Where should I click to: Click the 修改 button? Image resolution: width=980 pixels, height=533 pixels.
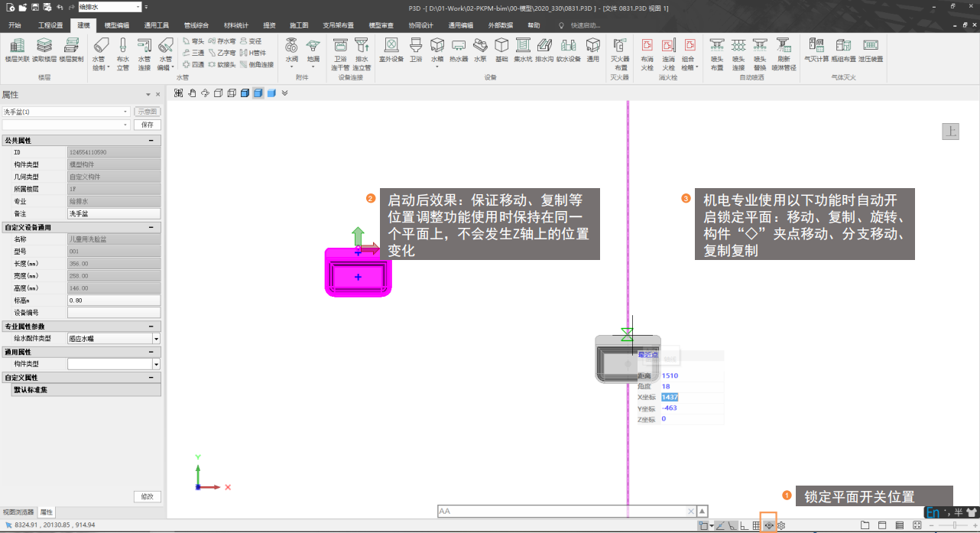pyautogui.click(x=147, y=496)
